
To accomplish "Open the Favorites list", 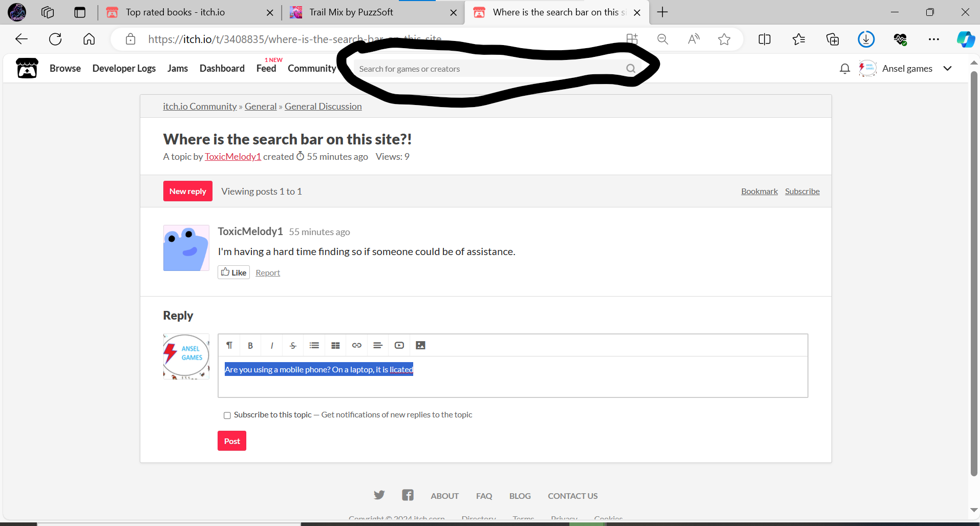I will coord(799,39).
